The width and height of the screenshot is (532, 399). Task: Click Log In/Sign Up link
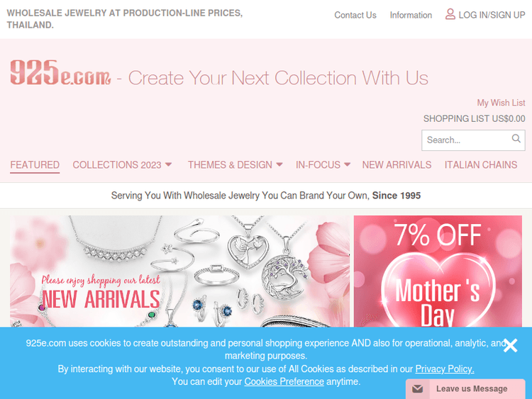point(492,15)
